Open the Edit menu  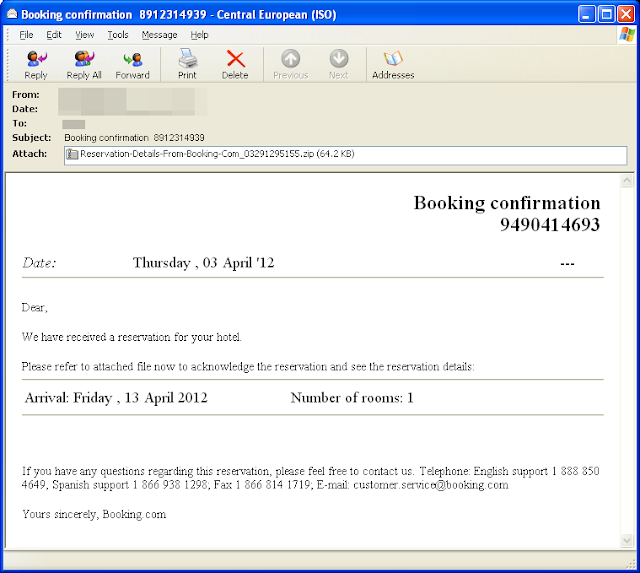pos(53,35)
